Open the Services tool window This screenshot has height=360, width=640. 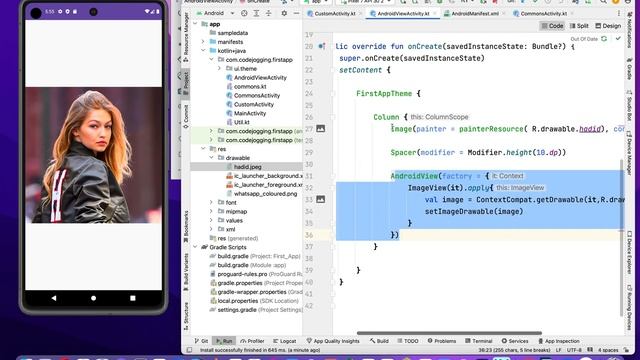pos(515,341)
